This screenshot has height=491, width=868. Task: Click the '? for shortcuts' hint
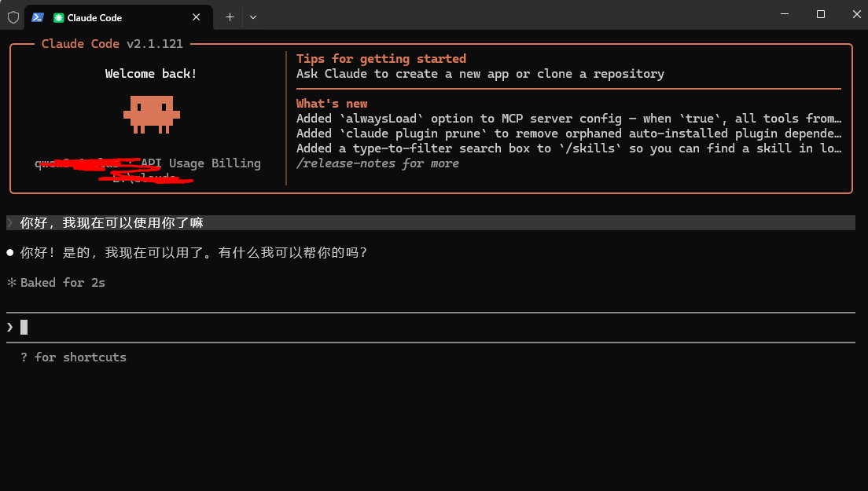(73, 357)
